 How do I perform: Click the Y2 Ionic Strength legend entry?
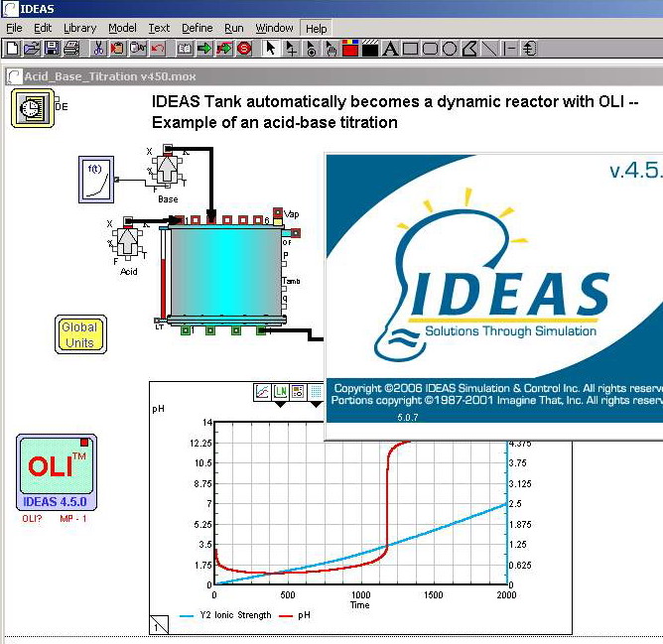225,615
